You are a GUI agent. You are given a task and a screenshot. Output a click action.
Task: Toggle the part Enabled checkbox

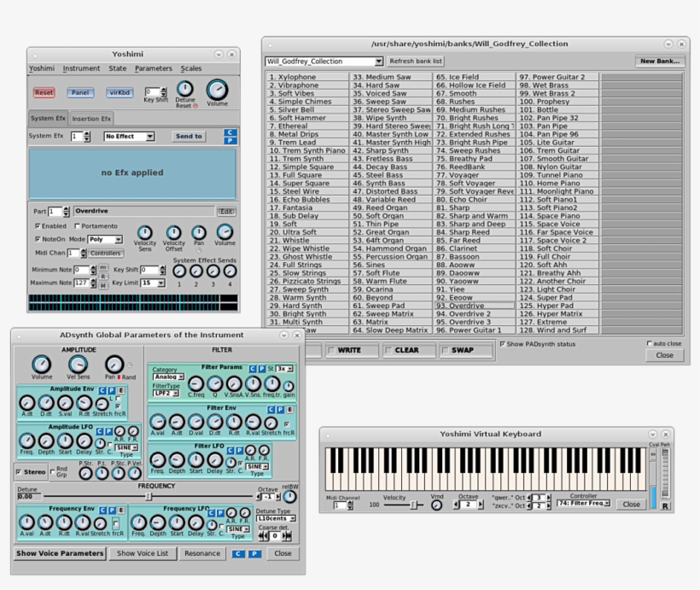coord(38,226)
